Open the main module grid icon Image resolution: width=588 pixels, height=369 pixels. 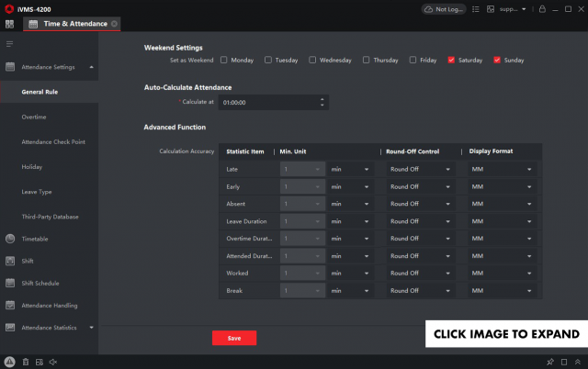click(x=9, y=25)
